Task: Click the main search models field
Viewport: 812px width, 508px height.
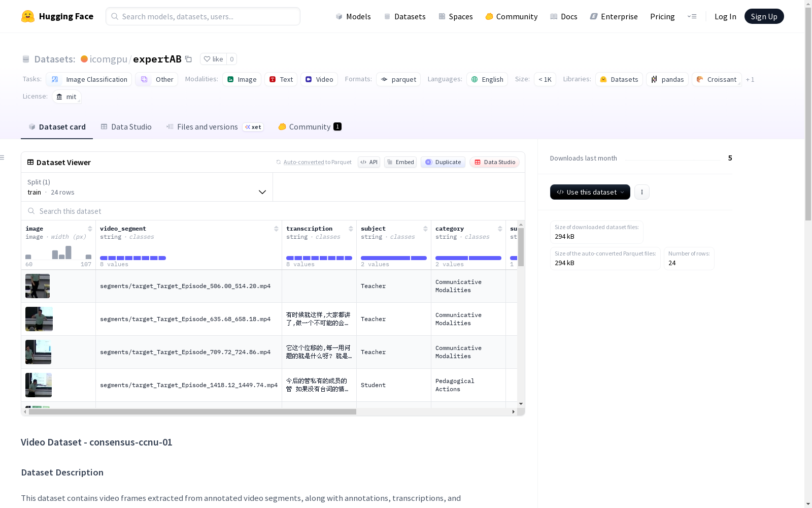Action: 203,16
